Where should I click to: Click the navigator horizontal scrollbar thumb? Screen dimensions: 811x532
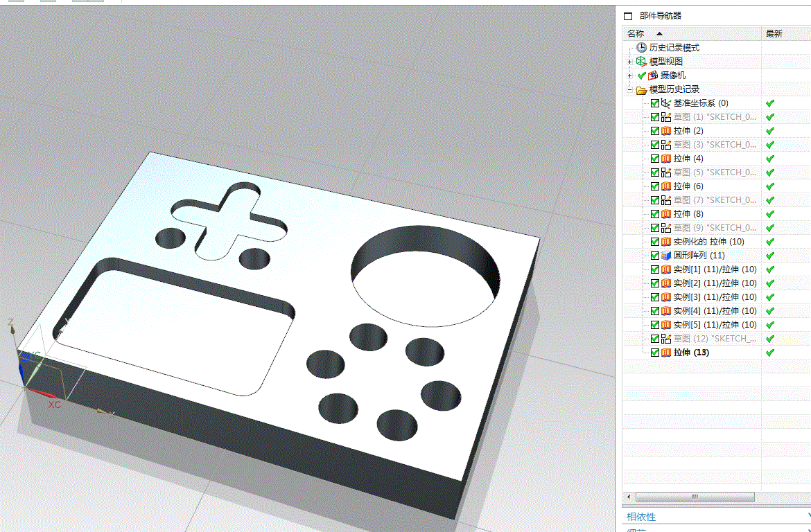695,497
